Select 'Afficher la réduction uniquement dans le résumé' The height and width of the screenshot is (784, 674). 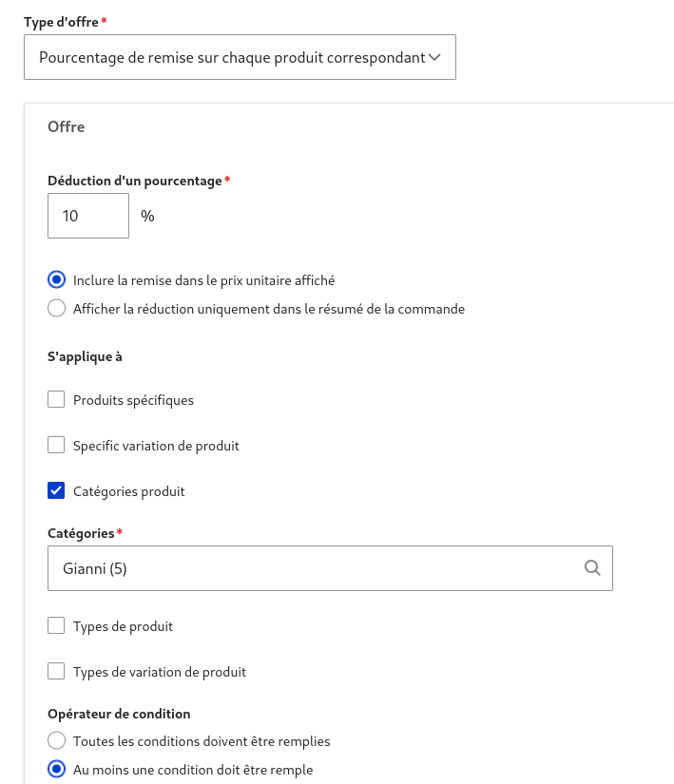[57, 309]
